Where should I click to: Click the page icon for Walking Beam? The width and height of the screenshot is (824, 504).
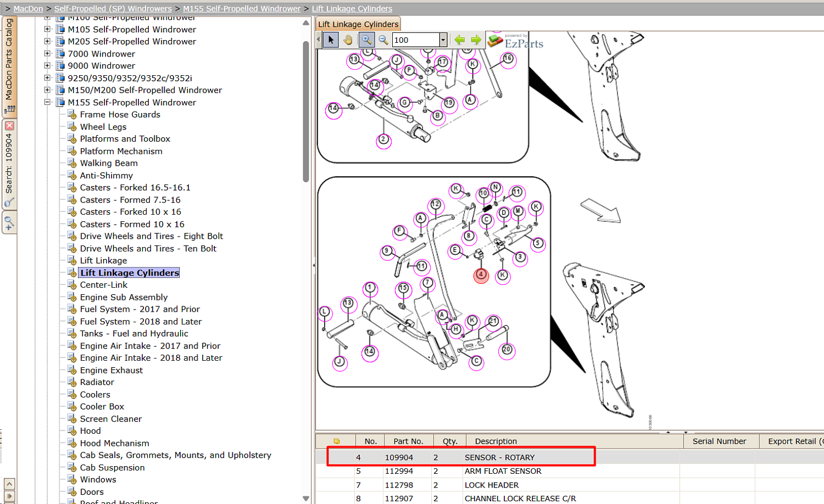click(72, 163)
